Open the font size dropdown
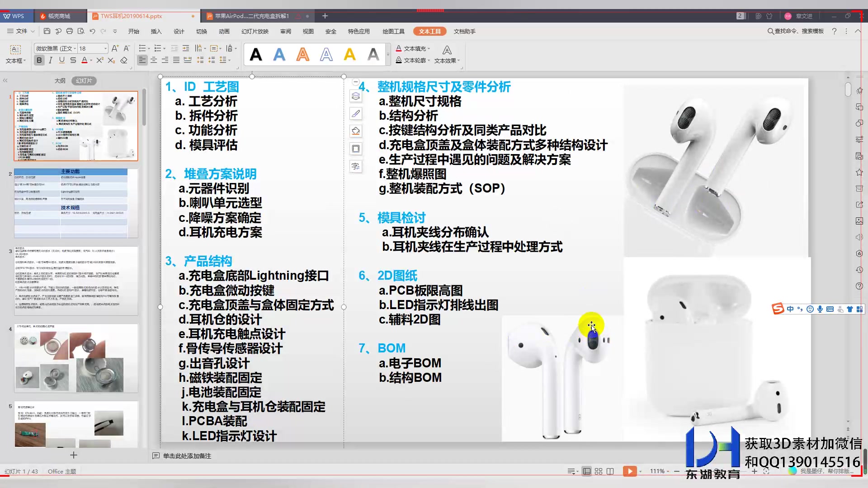The height and width of the screenshot is (488, 868). pyautogui.click(x=105, y=48)
